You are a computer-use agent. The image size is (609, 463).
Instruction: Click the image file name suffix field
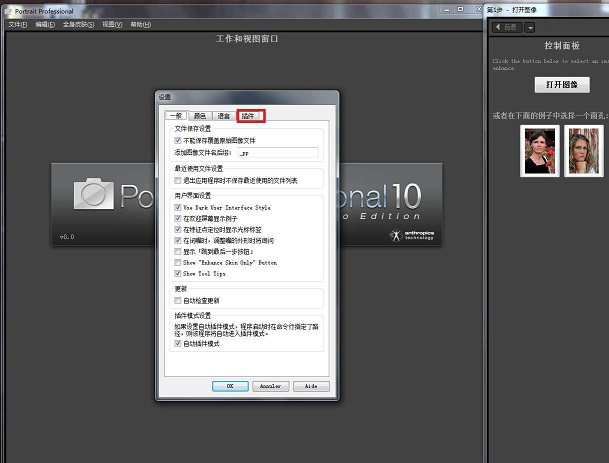278,153
